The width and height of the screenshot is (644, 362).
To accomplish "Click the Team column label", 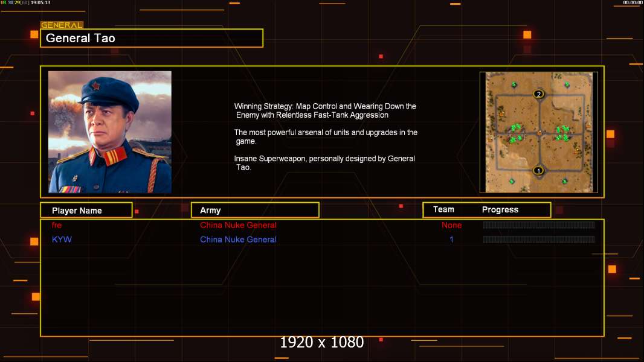I will tap(443, 209).
